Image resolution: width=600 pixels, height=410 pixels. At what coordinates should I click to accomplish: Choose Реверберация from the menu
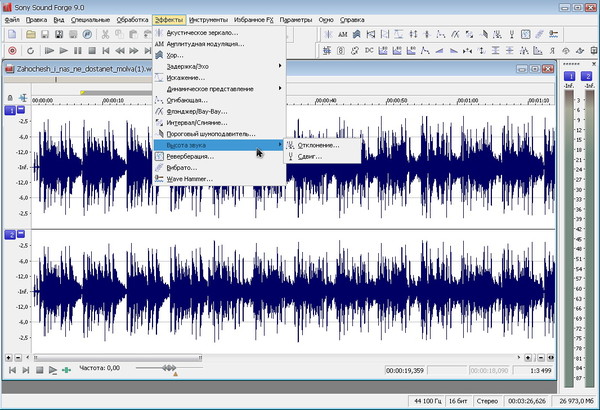click(x=219, y=157)
